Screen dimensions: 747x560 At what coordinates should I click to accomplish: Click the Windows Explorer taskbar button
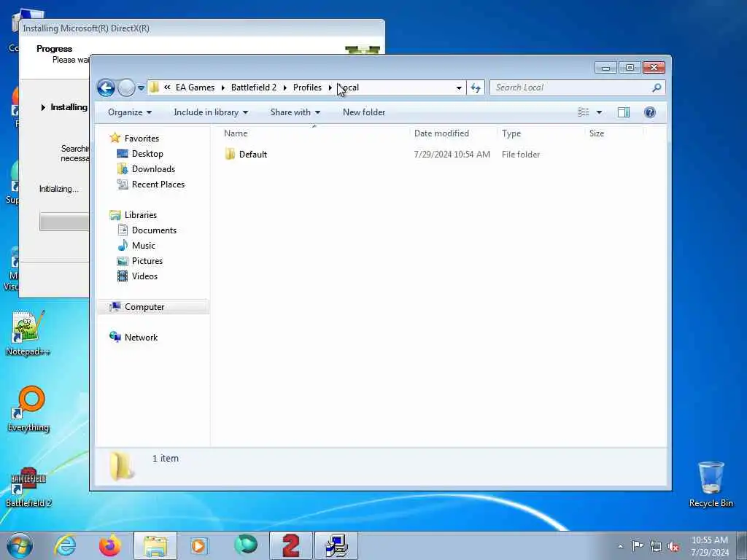click(155, 545)
